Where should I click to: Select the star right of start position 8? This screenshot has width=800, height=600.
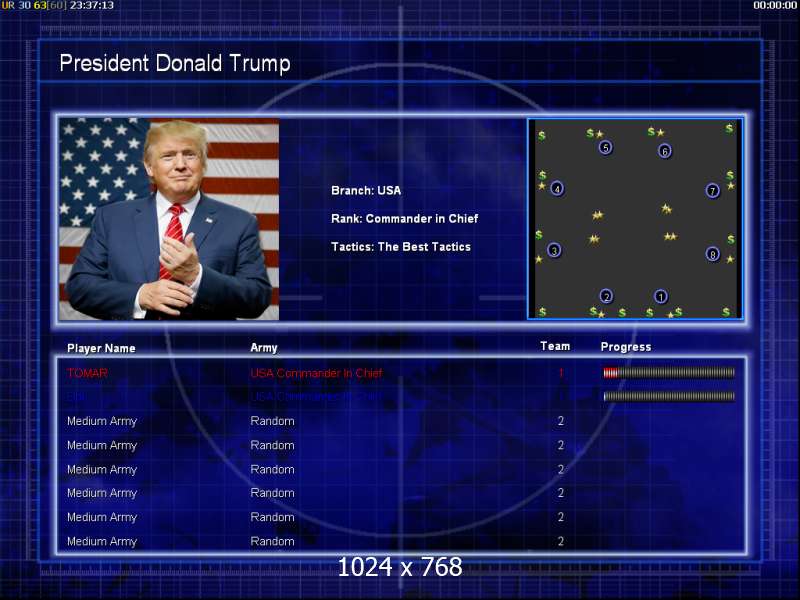[730, 259]
